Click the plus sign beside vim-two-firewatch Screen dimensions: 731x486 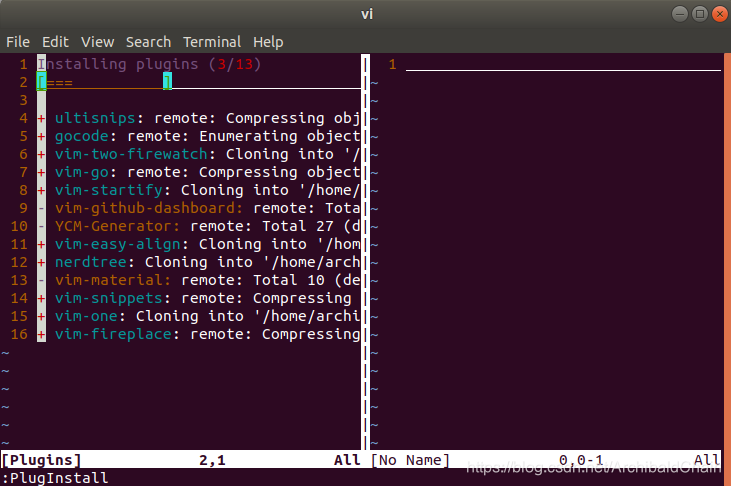pyautogui.click(x=41, y=154)
